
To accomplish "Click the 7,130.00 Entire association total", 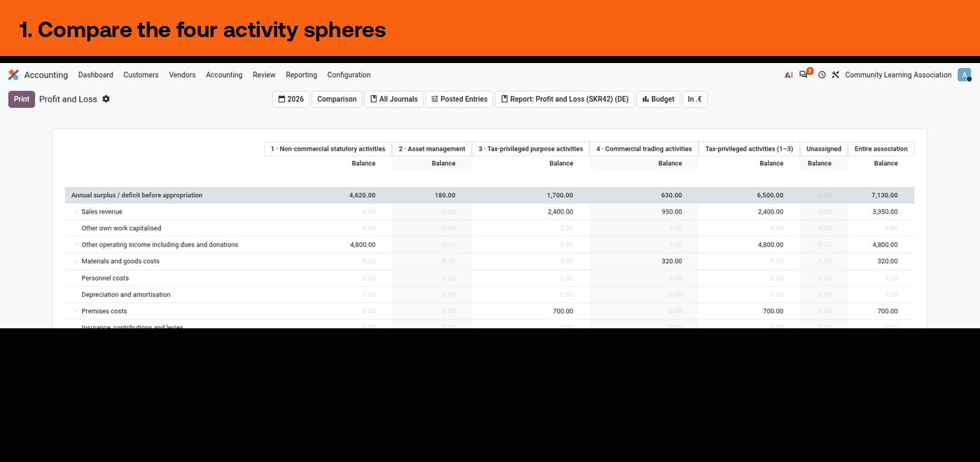I will coord(885,195).
